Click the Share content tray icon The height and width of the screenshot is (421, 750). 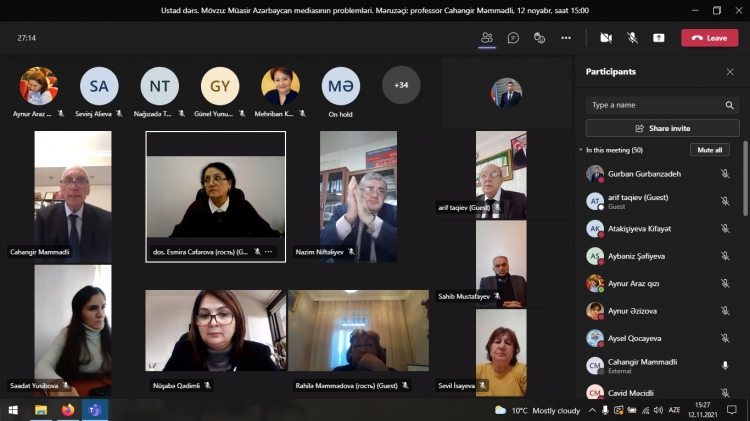coord(659,37)
